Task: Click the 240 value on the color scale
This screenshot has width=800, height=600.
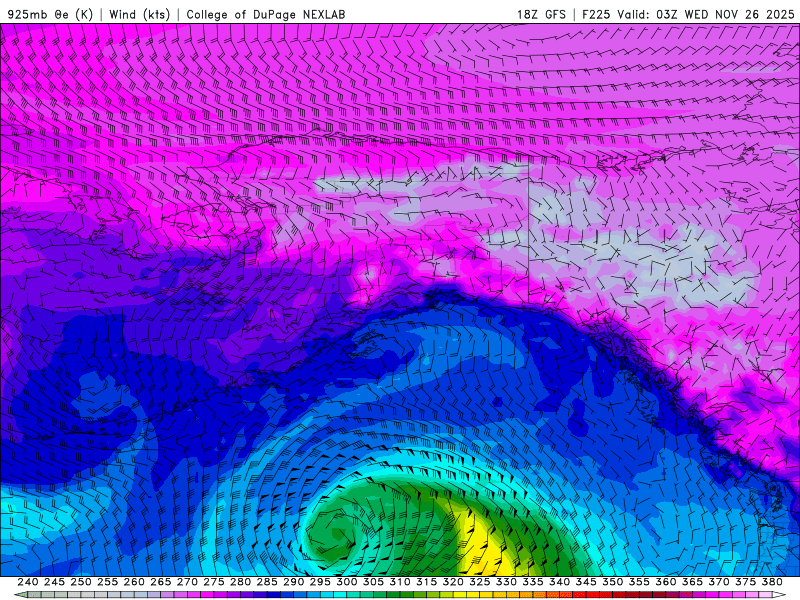Action: [x=28, y=582]
